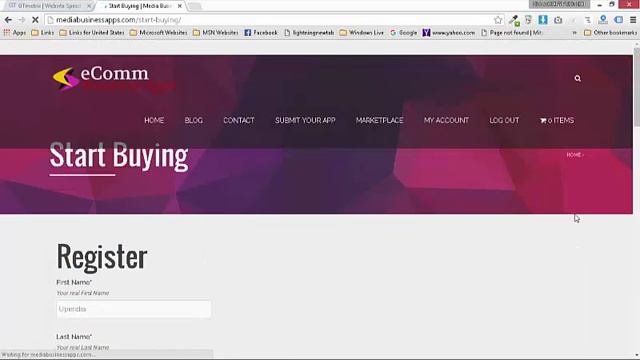This screenshot has height=360, width=640.
Task: Open the www.yahoo.com bookmark
Action: (449, 33)
